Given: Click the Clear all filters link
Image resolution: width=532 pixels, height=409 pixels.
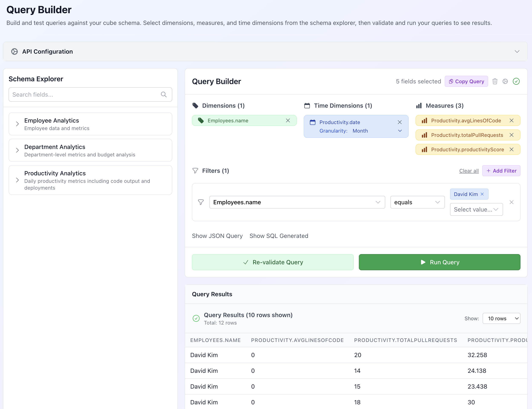Looking at the screenshot, I should (469, 171).
